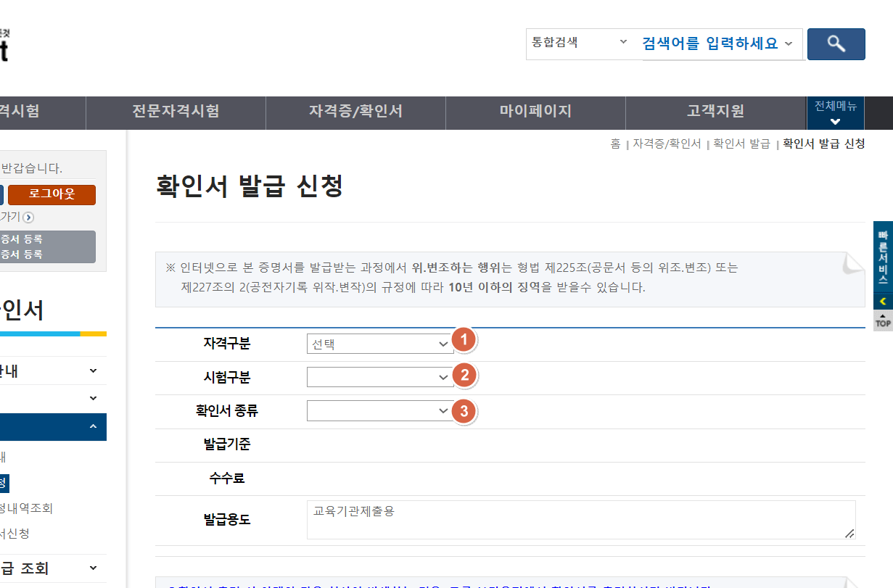The image size is (893, 588).
Task: Open the 통합검색 search scope dropdown
Action: 580,43
